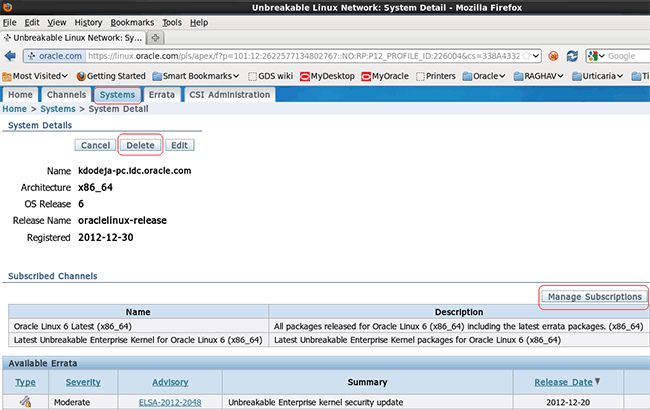The height and width of the screenshot is (410, 650).
Task: Switch to the Systems tab
Action: 117,95
